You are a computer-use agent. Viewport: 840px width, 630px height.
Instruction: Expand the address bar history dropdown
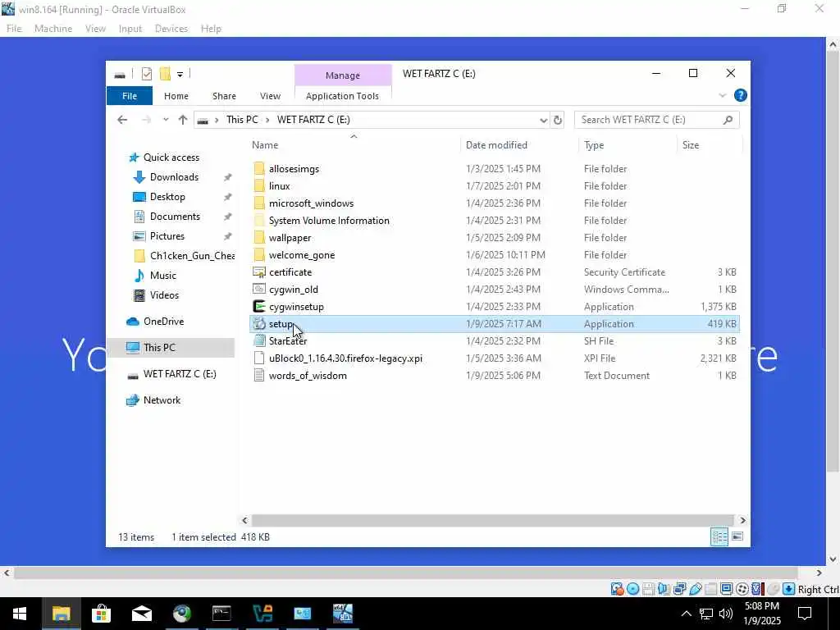543,120
